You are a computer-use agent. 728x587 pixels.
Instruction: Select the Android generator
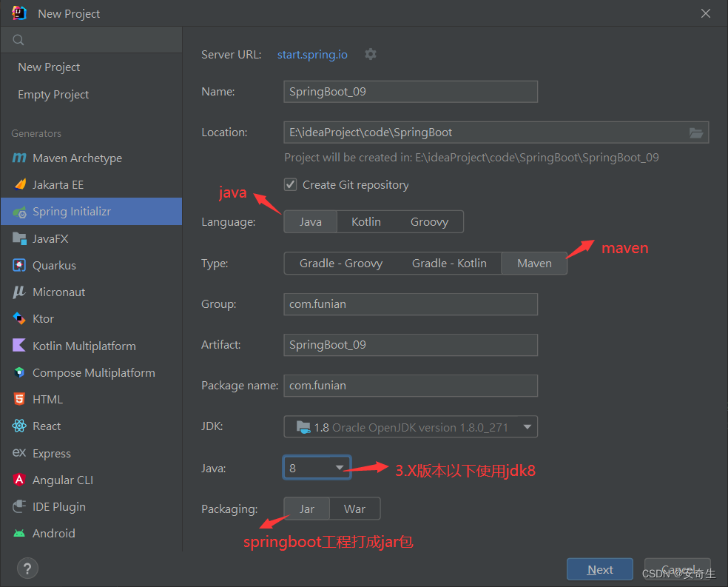(52, 533)
